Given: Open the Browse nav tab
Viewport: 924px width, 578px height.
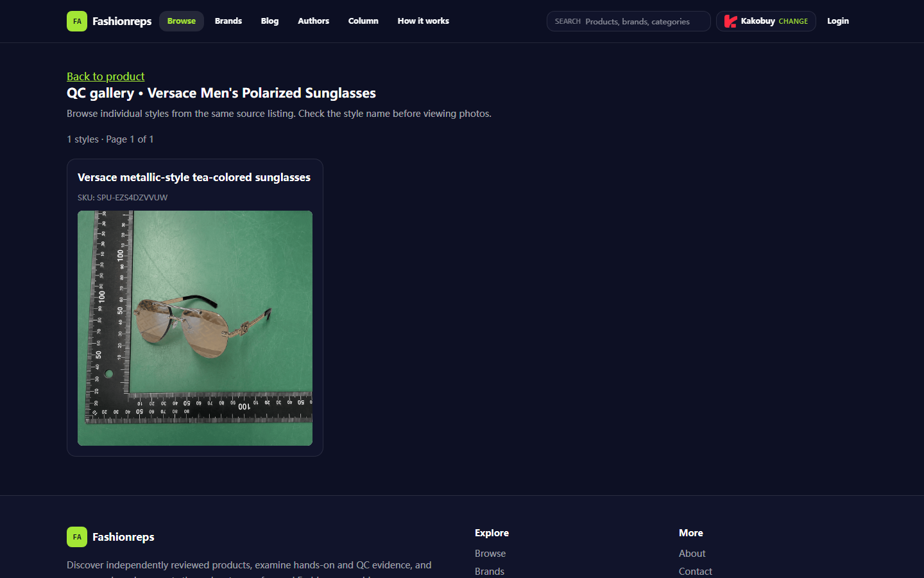Looking at the screenshot, I should 182,21.
